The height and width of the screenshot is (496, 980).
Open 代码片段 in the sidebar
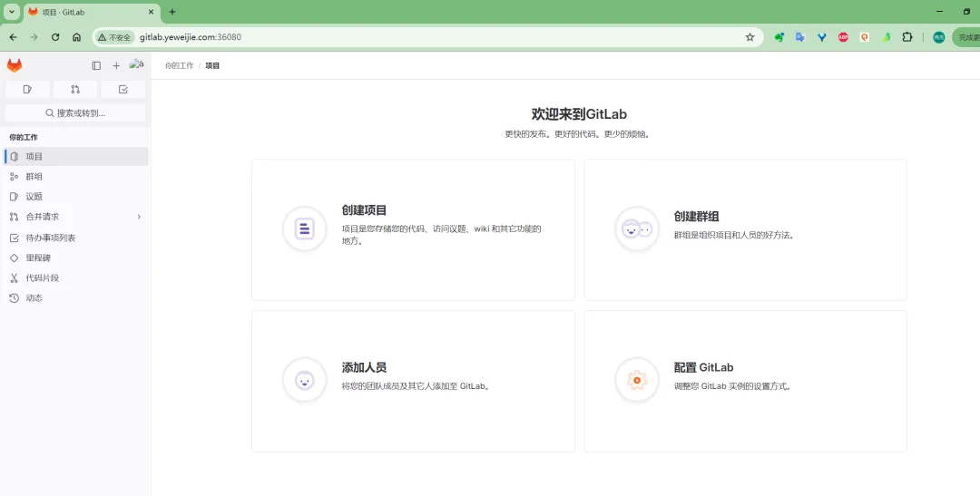[42, 277]
